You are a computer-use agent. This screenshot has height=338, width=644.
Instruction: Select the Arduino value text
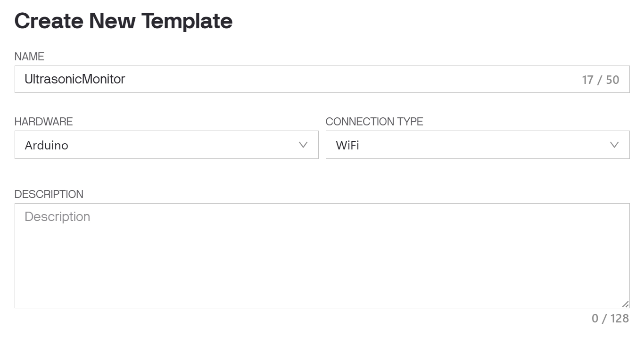46,145
